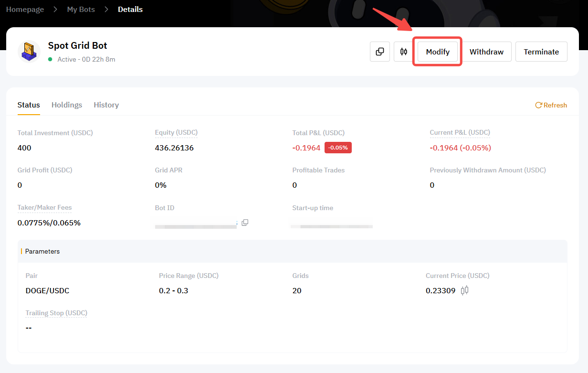Click the -0.05% red percentage badge

click(338, 148)
